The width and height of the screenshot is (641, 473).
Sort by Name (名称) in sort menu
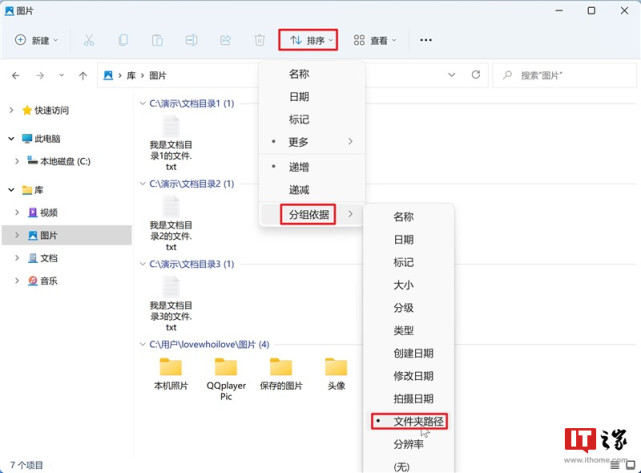point(312,74)
